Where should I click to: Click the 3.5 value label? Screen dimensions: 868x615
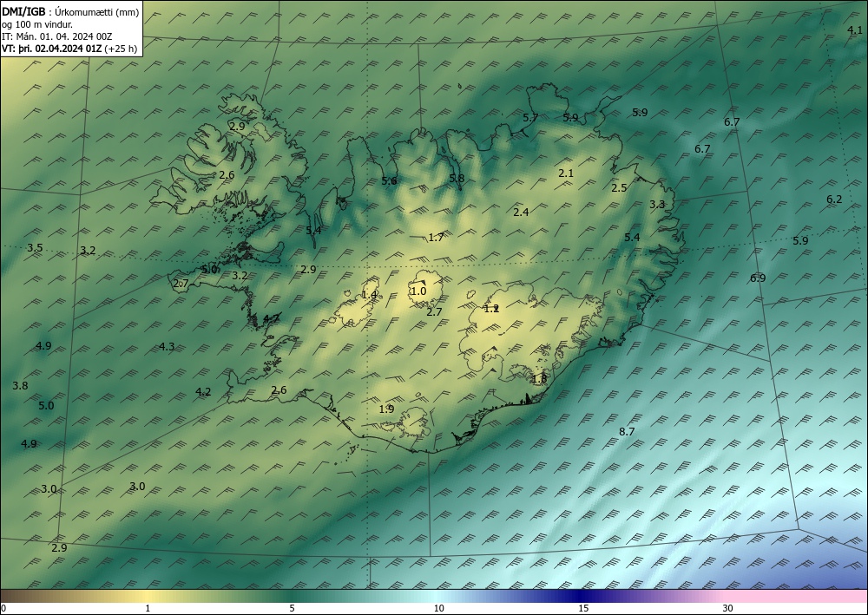click(x=35, y=247)
